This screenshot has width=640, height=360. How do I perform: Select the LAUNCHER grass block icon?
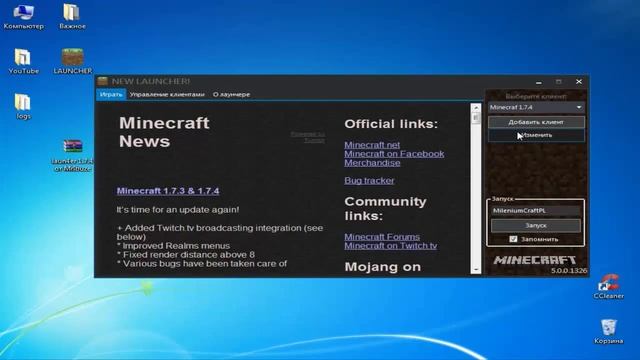73,61
